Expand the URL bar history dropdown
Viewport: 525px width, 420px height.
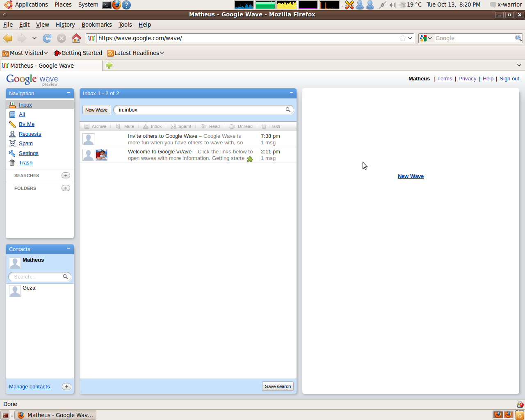(410, 38)
